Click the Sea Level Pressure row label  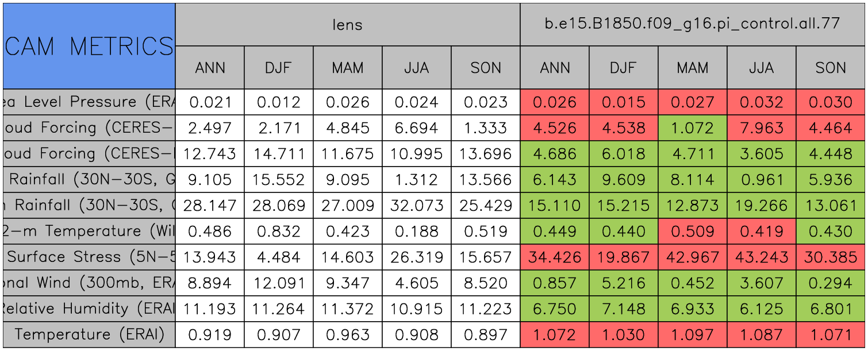point(89,102)
